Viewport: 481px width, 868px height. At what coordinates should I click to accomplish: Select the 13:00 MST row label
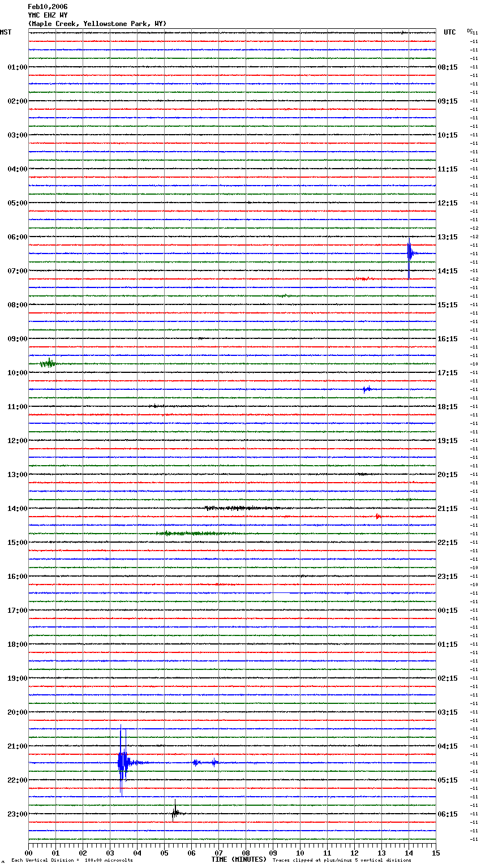coord(18,475)
